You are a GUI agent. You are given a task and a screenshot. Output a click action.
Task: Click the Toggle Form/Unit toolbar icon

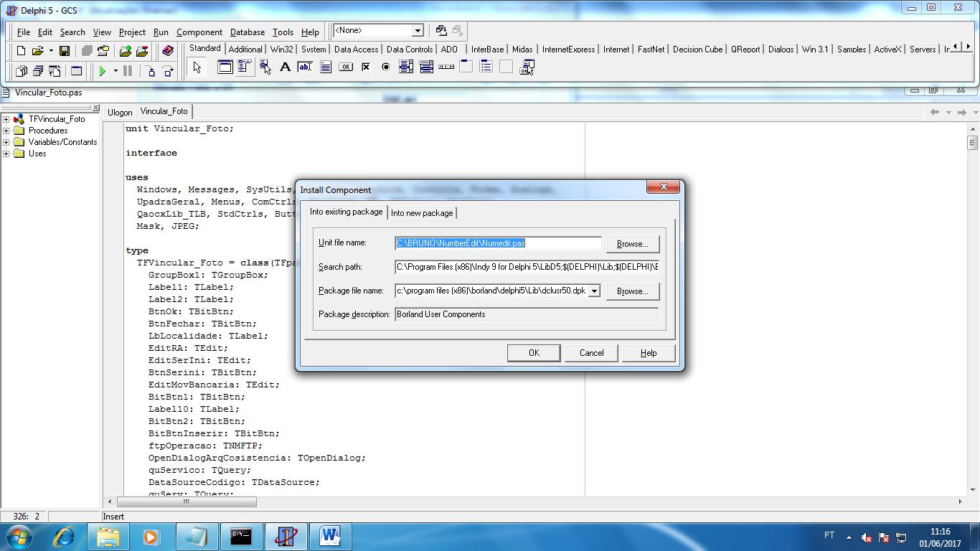(55, 71)
